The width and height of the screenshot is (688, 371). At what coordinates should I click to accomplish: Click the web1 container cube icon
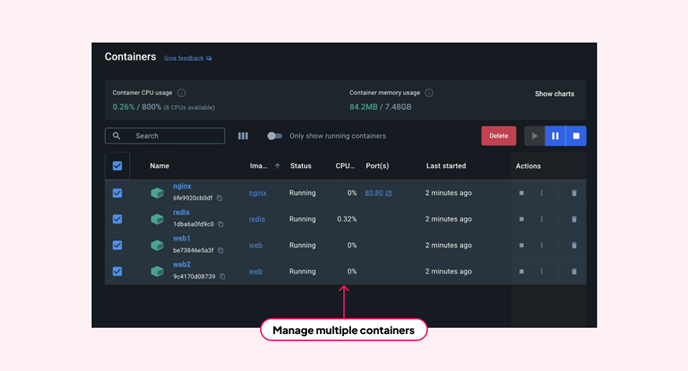click(x=157, y=245)
